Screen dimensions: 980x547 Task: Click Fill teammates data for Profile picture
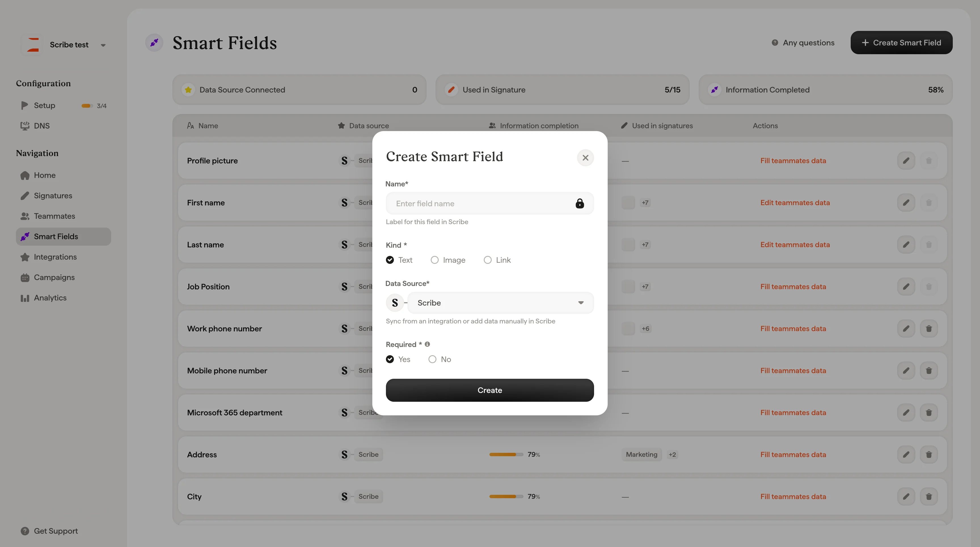(793, 161)
